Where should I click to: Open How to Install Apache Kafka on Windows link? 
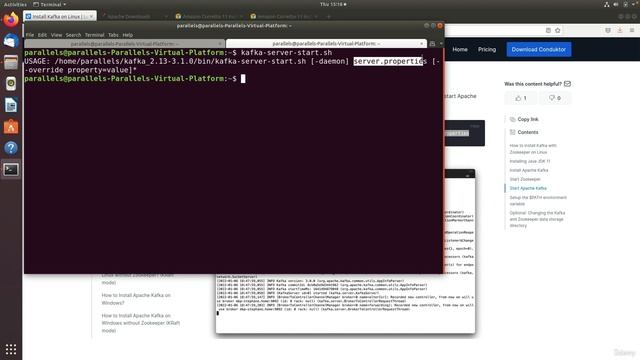(x=136, y=299)
